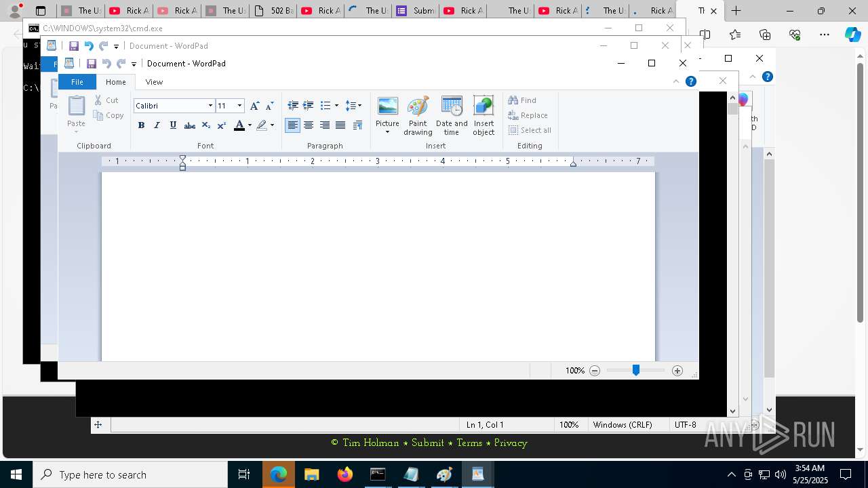This screenshot has height=488, width=868.
Task: Increase paragraph indent
Action: tap(308, 106)
